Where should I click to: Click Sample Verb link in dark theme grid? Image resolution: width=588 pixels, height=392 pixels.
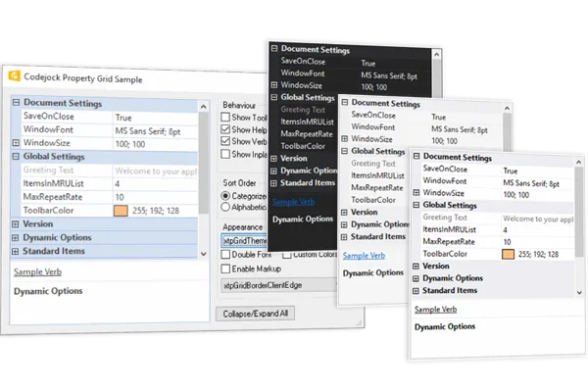click(x=293, y=202)
